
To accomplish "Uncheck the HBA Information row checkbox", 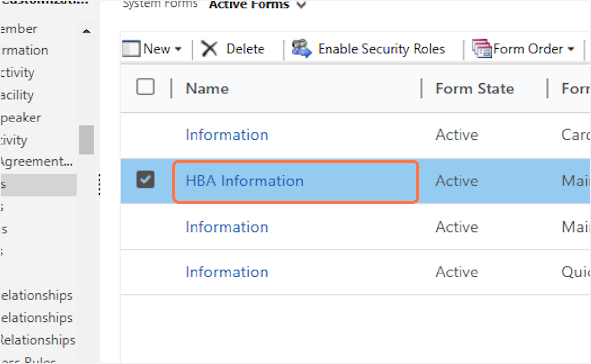I will point(145,180).
